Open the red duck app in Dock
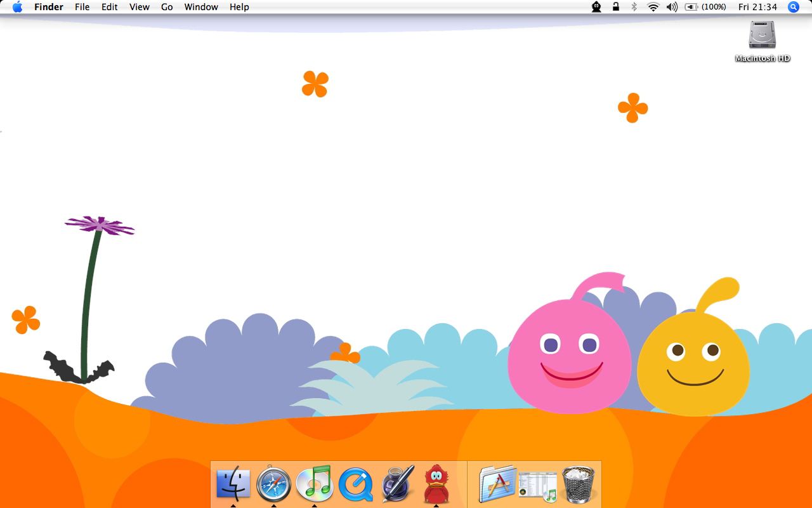Image resolution: width=812 pixels, height=508 pixels. click(436, 484)
